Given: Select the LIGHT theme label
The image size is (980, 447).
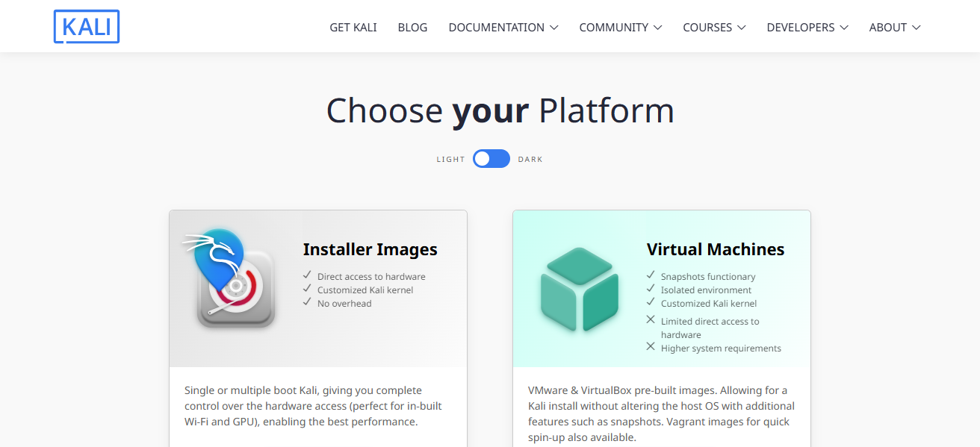Looking at the screenshot, I should click(451, 160).
